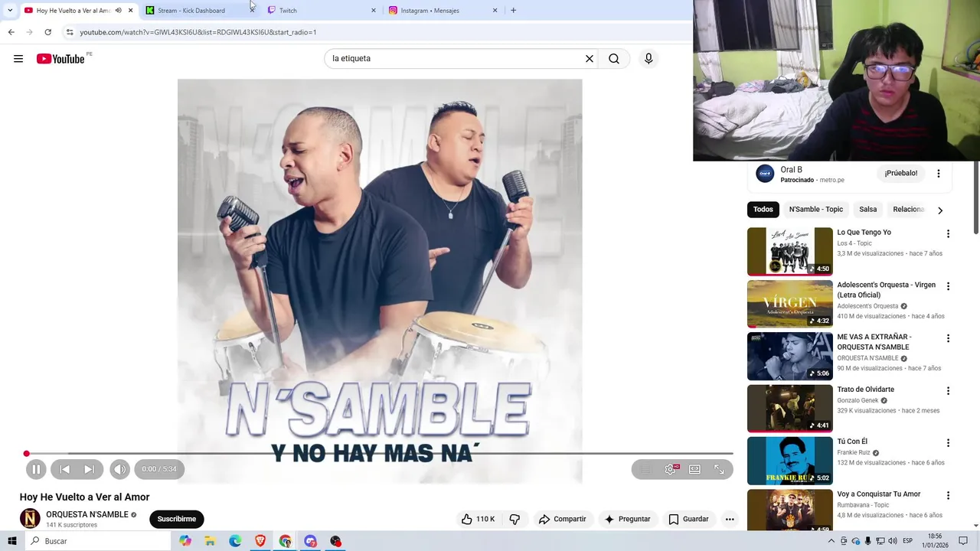Go to the YouTube home logo

[60, 59]
